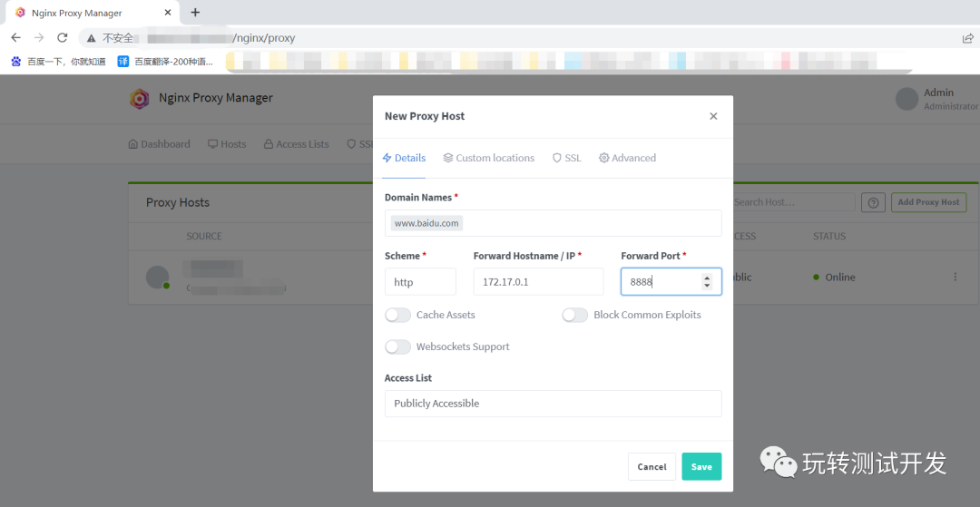Select the www.baidu.com domain tag
The image size is (980, 507).
[x=426, y=223]
